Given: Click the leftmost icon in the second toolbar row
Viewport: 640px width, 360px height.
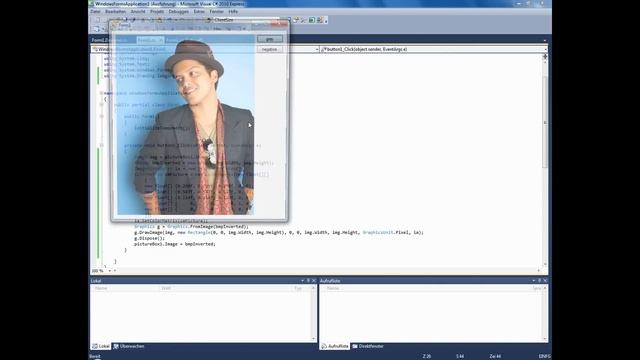Looking at the screenshot, I should 96,29.
